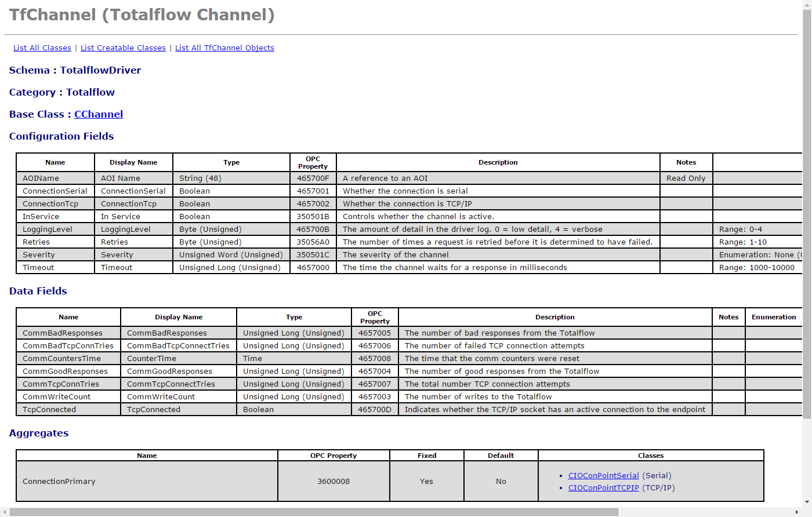Click List All TfChannel Objects link
Viewport: 812px width, 517px height.
pos(224,48)
